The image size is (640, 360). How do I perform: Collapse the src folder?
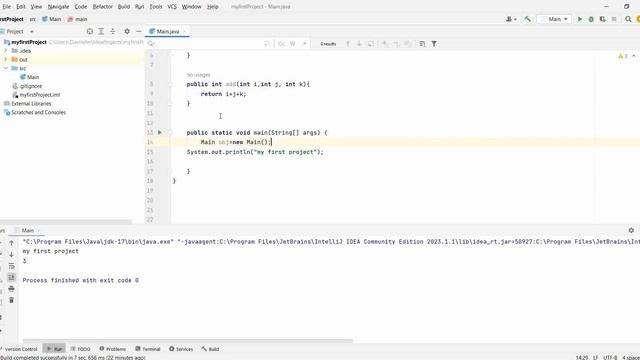click(6, 68)
